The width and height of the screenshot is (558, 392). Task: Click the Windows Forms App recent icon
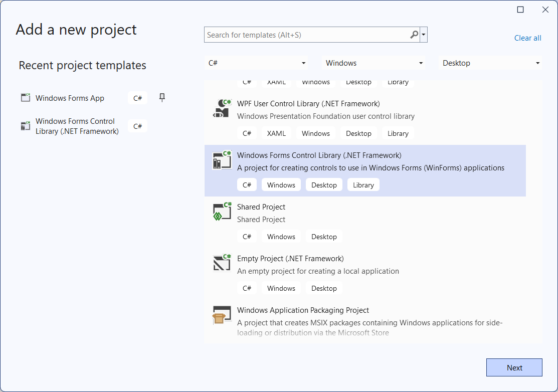click(x=26, y=97)
